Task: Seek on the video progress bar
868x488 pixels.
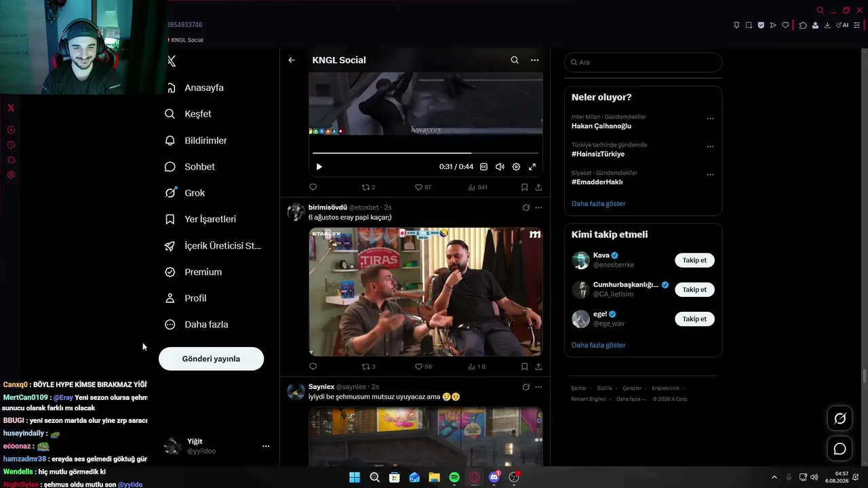Action: [x=425, y=153]
